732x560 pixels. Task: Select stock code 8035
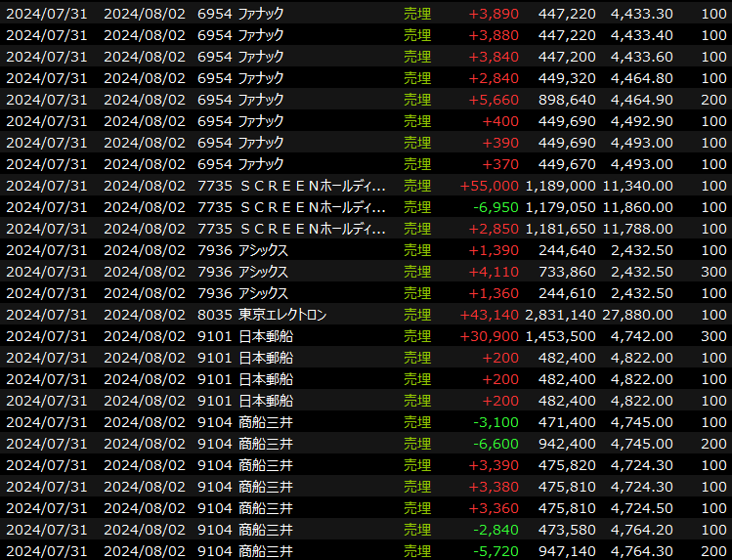point(214,315)
